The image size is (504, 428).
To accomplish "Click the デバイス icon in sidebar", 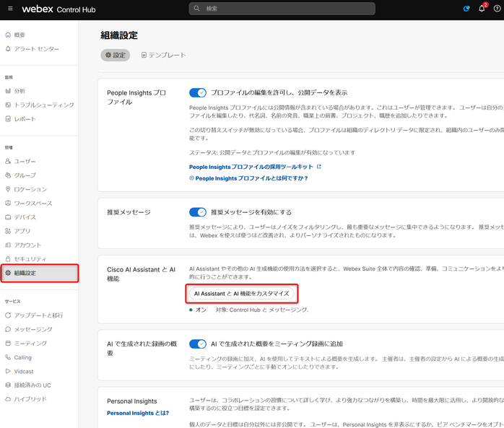I will tap(8, 217).
